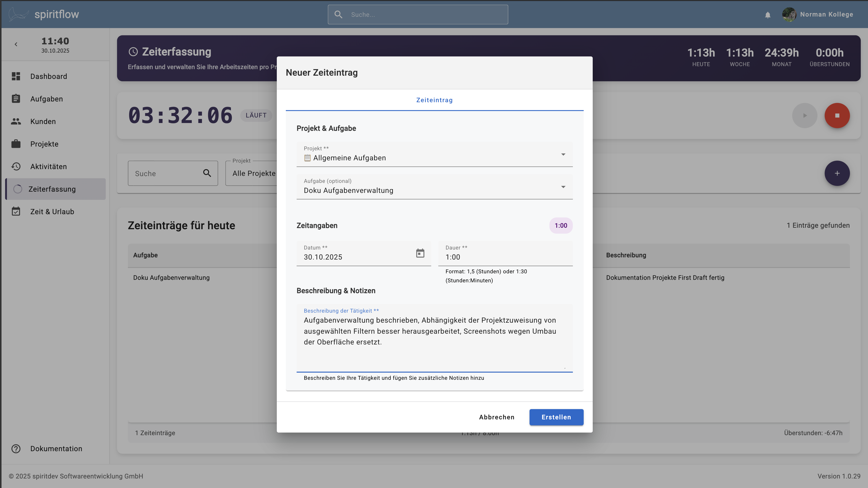Click the magnifier icon in top search bar
Viewport: 868px width, 488px height.
click(x=338, y=15)
